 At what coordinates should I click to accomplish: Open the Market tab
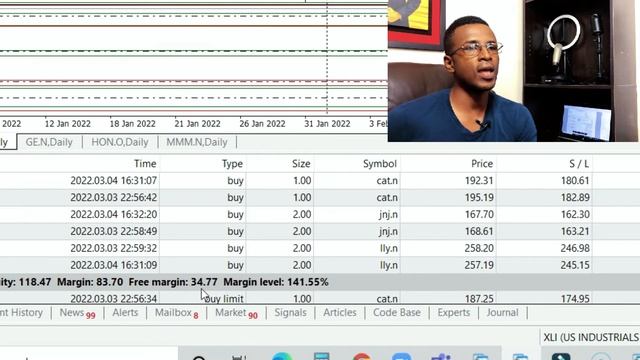[x=236, y=313]
